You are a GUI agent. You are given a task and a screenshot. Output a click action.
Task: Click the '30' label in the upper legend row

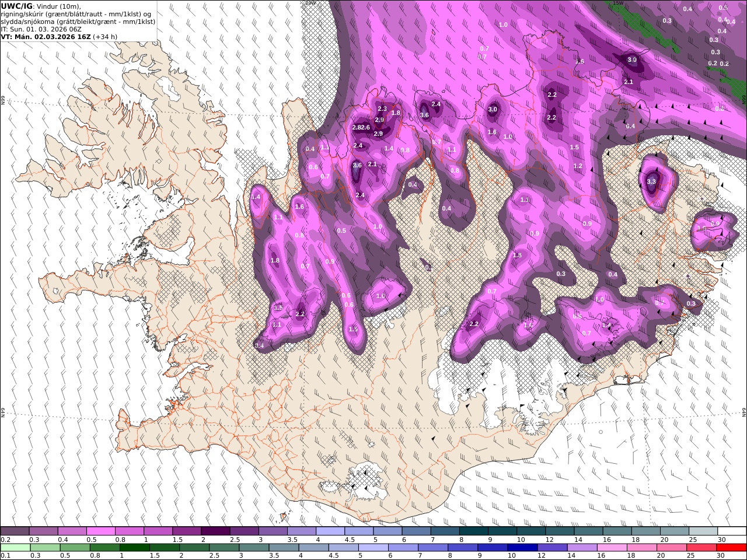pyautogui.click(x=722, y=540)
